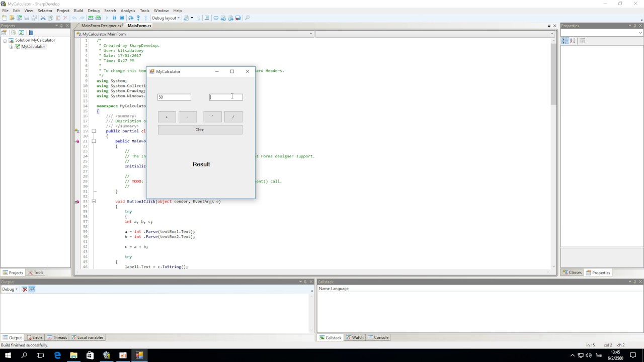Switch to the Local variables tab
Viewport: 644px width, 362px height.
tap(88, 337)
